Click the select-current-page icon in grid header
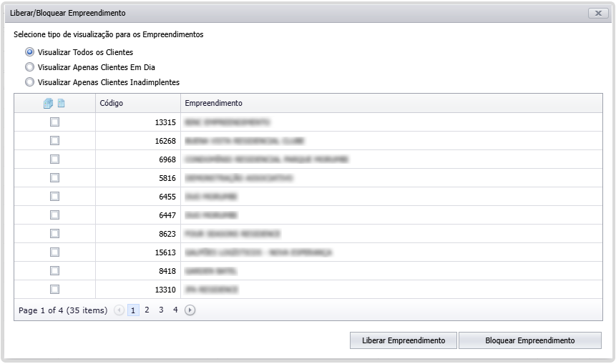The image size is (616, 364). tap(61, 103)
